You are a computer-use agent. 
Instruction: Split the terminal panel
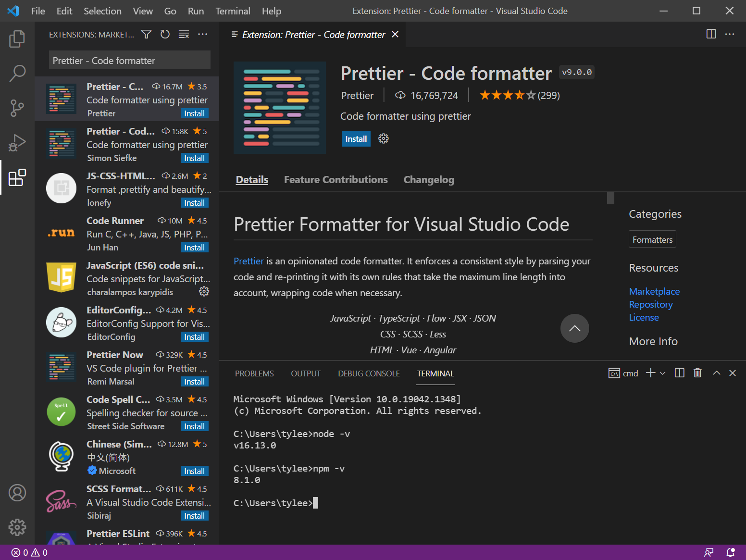click(x=679, y=373)
